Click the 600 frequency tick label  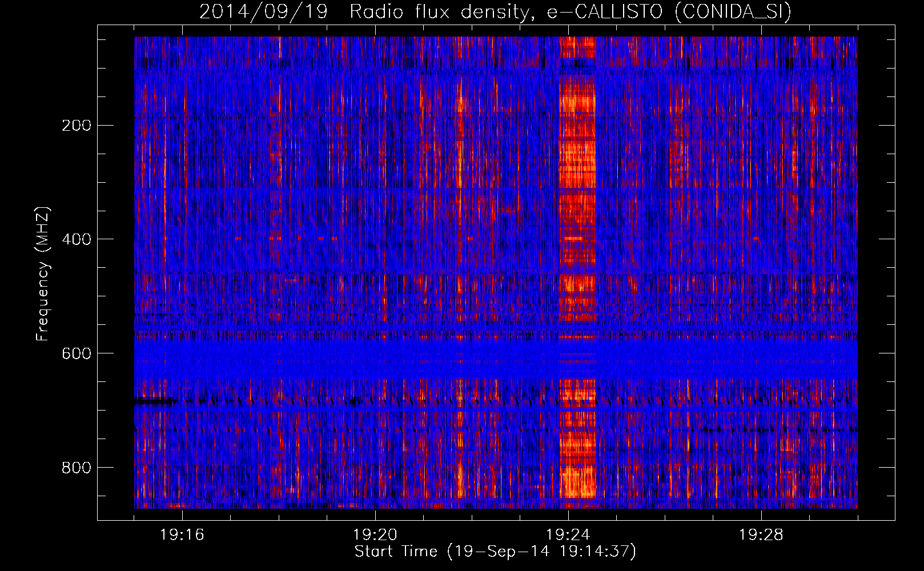pos(76,353)
